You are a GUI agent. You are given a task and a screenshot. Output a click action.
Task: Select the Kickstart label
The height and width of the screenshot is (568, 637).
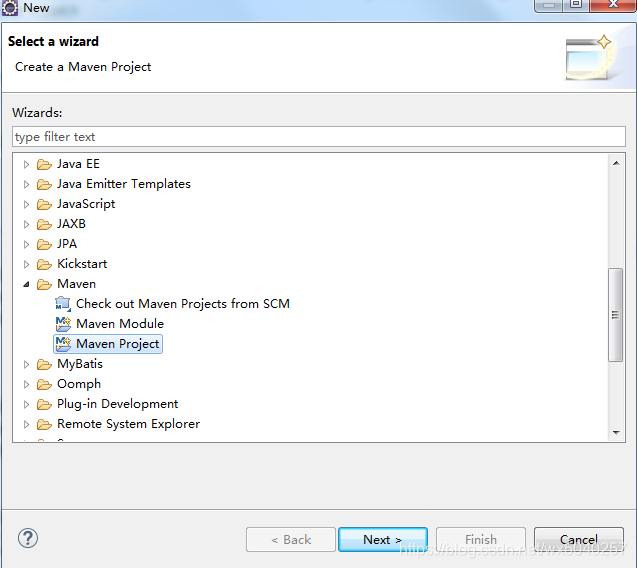pos(82,264)
